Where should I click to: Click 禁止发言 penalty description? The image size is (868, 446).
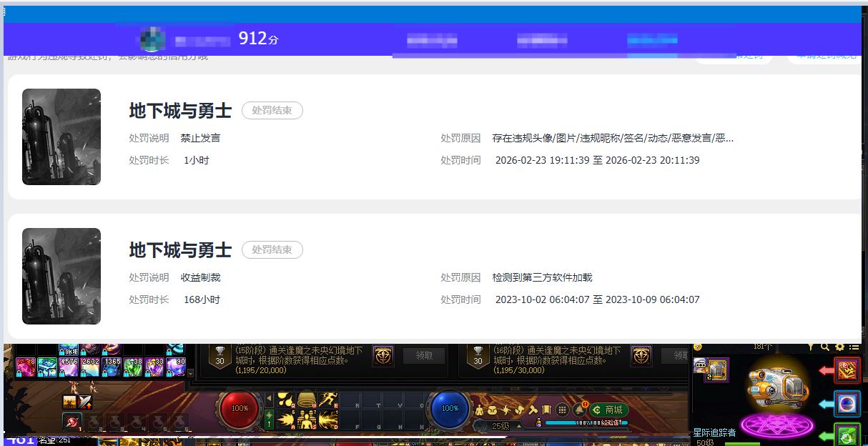(200, 138)
